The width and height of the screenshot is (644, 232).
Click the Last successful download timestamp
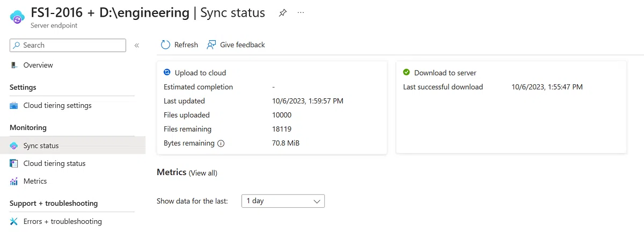tap(547, 87)
